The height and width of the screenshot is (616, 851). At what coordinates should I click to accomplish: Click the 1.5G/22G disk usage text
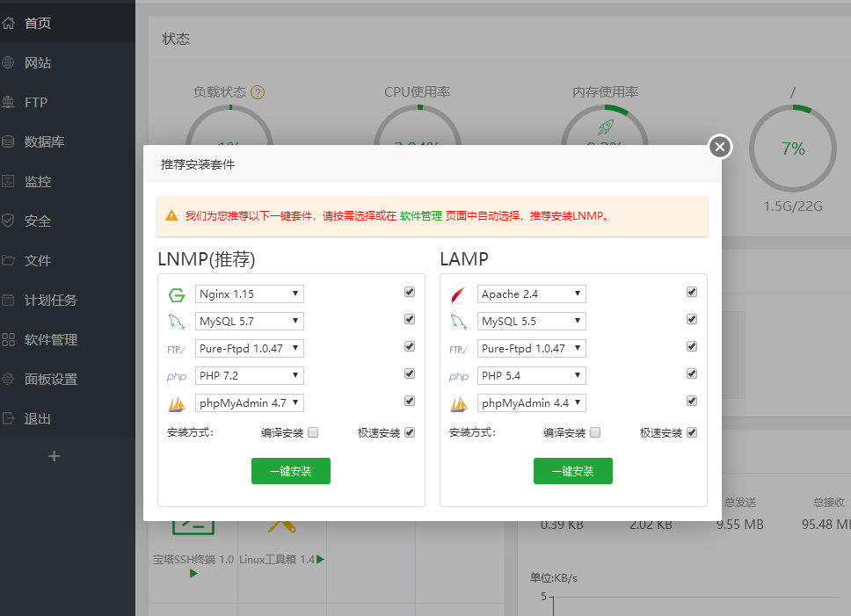point(792,206)
